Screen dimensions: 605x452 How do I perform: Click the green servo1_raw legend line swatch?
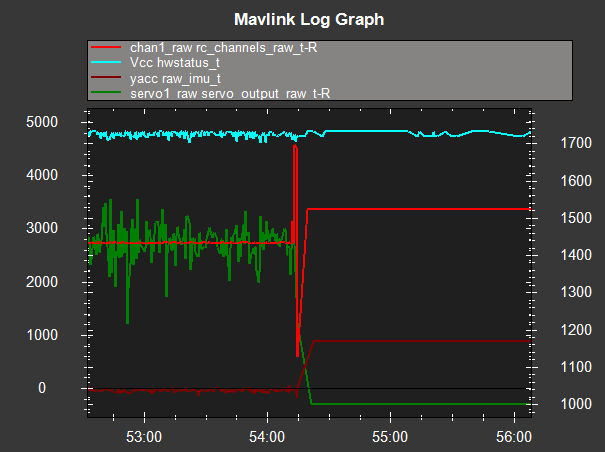tap(106, 93)
